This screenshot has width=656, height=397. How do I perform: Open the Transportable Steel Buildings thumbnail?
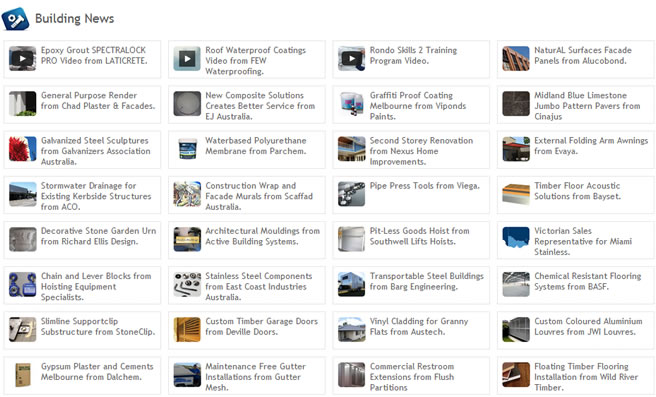coord(351,284)
